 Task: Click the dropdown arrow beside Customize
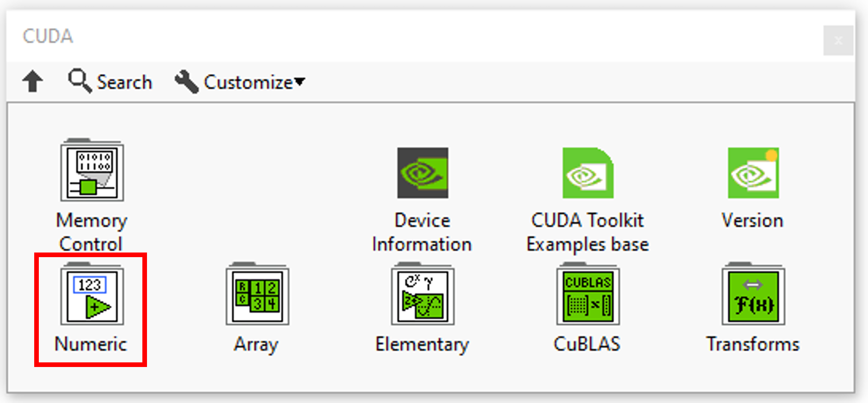(300, 82)
